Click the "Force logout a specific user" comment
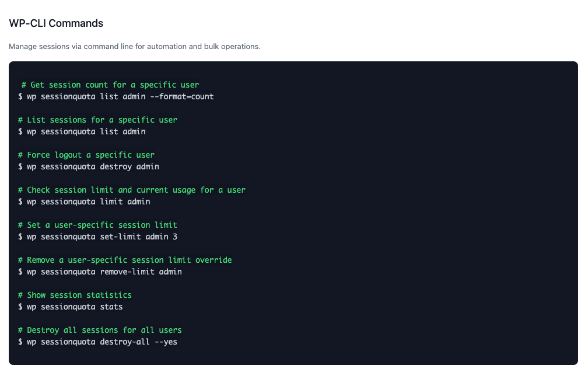588x372 pixels. pyautogui.click(x=86, y=155)
